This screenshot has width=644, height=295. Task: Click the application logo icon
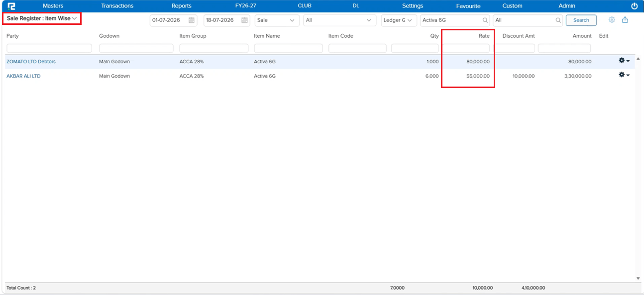coord(11,6)
